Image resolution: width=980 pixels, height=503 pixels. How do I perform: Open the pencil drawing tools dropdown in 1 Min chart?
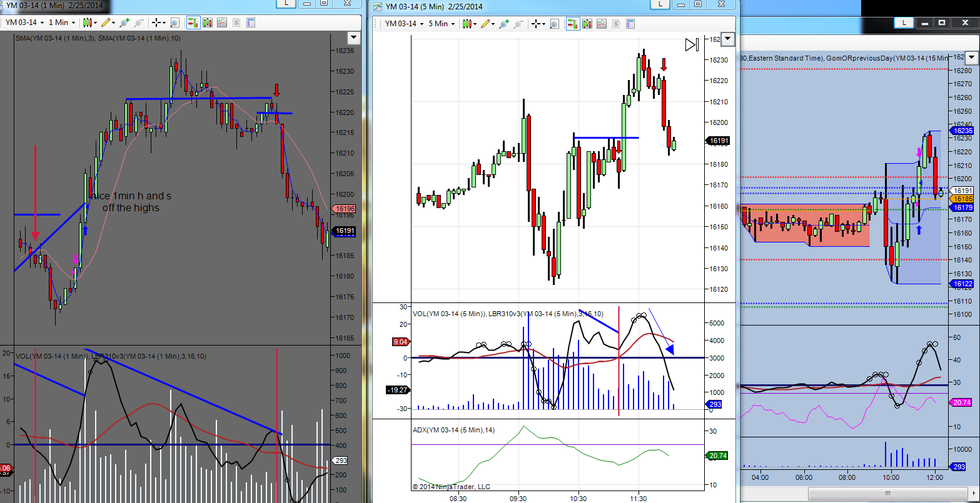(109, 22)
